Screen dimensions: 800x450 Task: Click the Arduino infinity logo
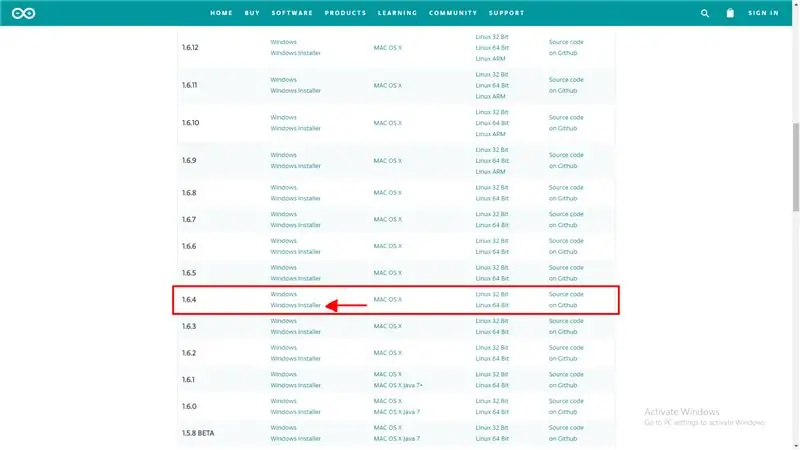pos(23,13)
